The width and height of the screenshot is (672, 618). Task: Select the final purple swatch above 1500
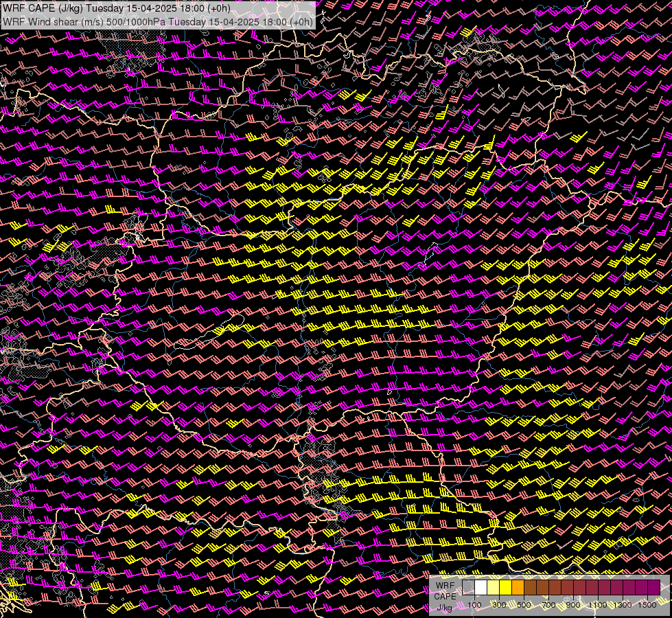[654, 588]
